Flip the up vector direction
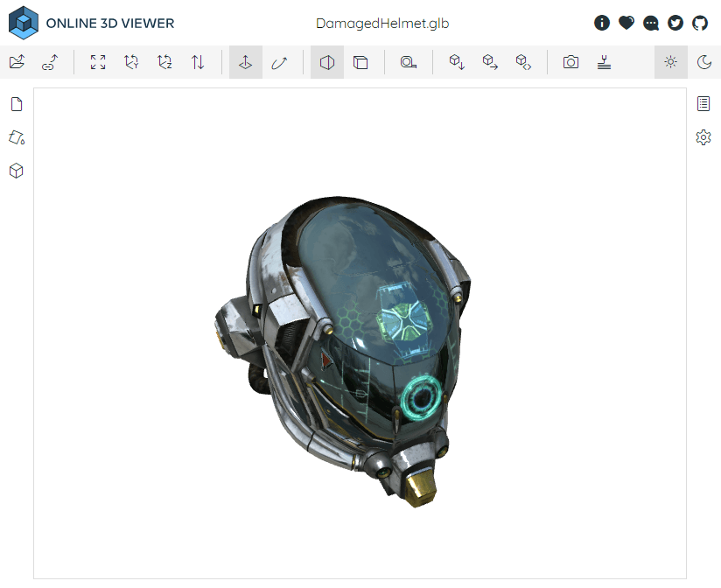The width and height of the screenshot is (721, 588). click(198, 62)
